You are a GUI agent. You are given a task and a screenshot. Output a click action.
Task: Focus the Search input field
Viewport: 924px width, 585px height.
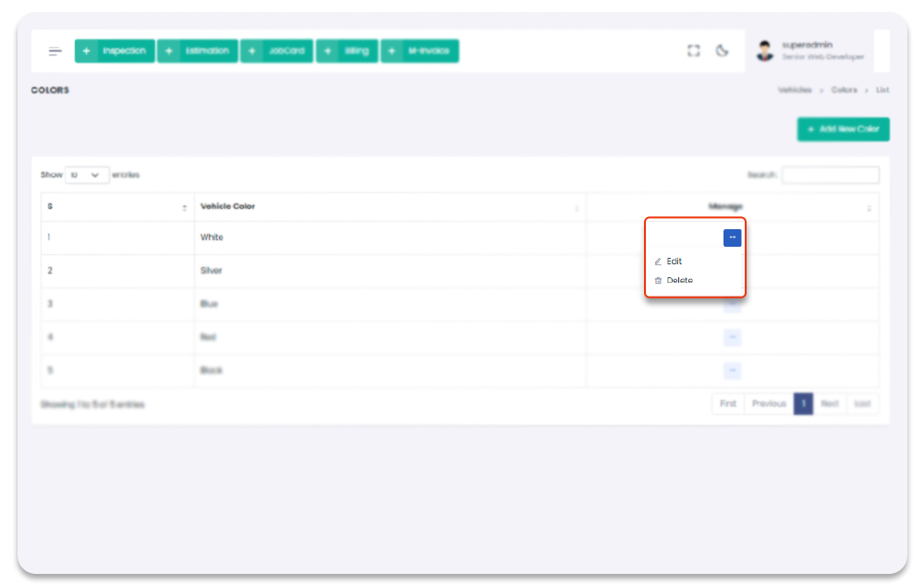pos(830,175)
